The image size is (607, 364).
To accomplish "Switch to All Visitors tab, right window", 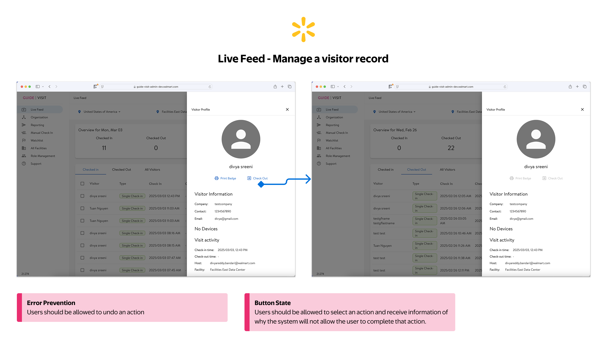I will [447, 170].
